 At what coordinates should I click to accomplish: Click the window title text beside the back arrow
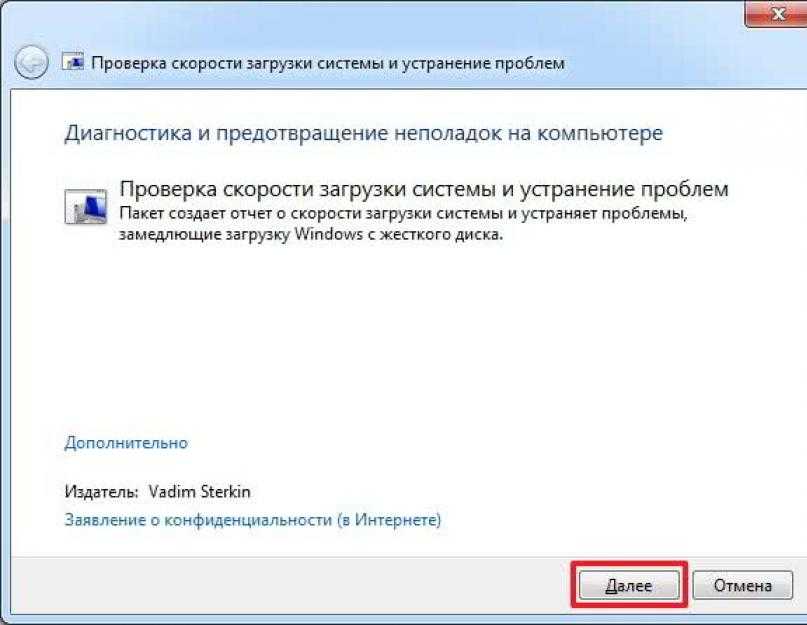328,63
